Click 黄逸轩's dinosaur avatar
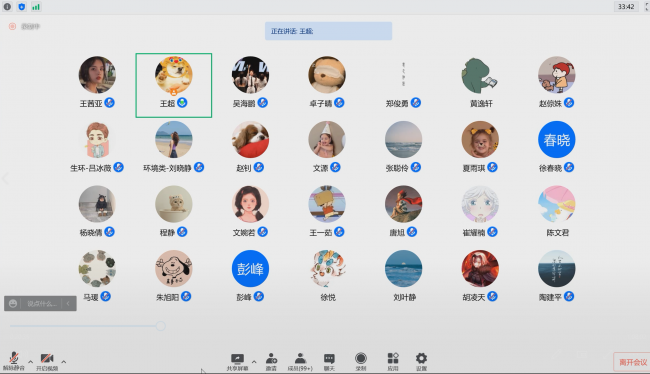The image size is (650, 374). pyautogui.click(x=480, y=75)
